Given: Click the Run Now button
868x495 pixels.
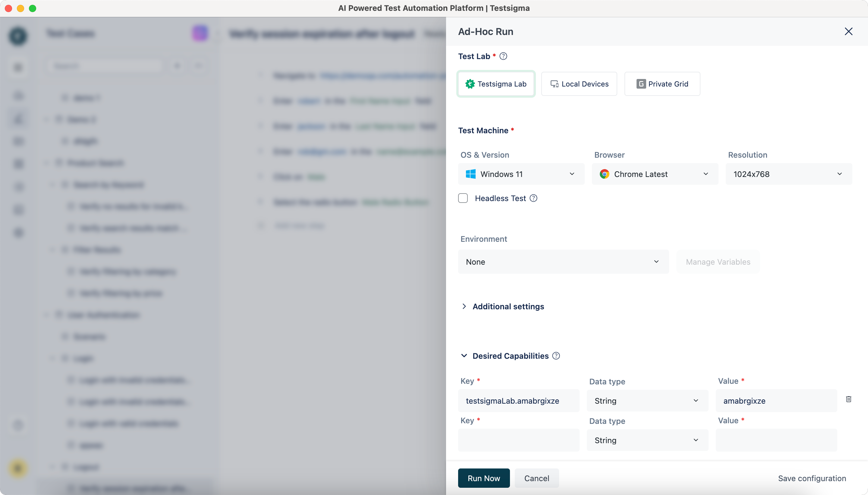Looking at the screenshot, I should tap(484, 478).
